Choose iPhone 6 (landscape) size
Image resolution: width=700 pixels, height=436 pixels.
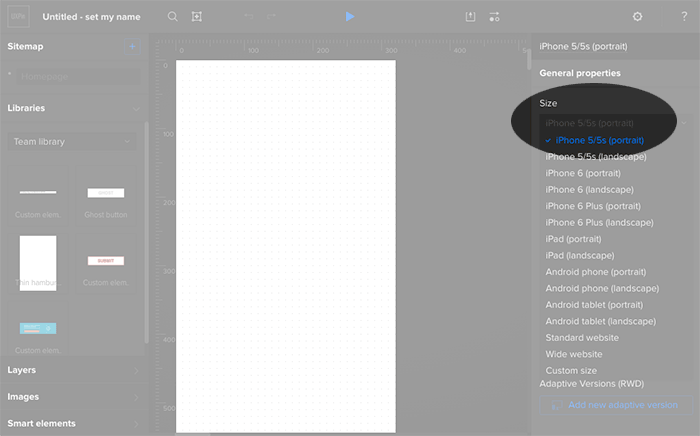point(589,190)
